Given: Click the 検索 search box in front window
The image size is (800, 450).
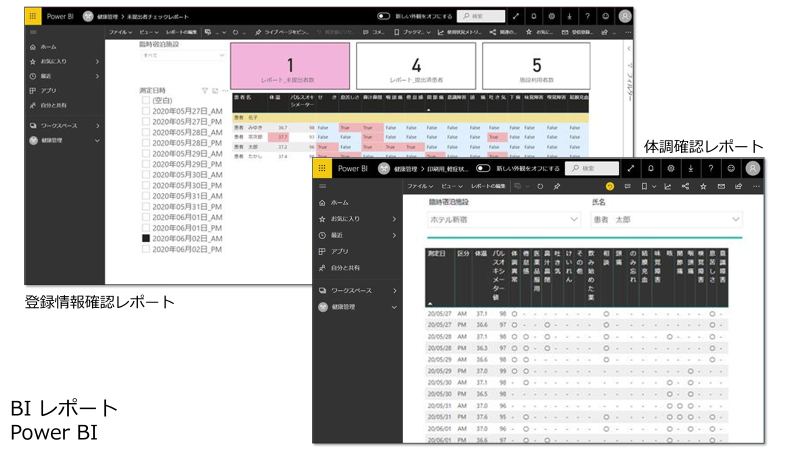Looking at the screenshot, I should point(592,168).
